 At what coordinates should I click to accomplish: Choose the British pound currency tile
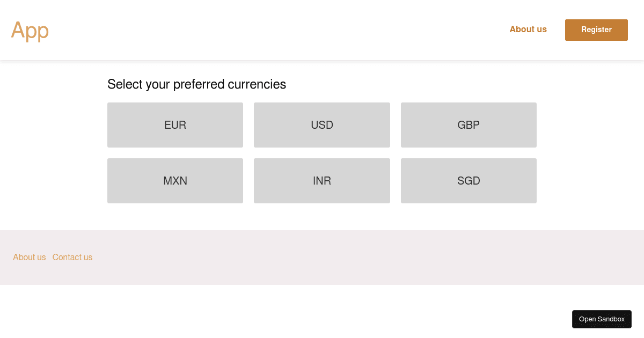click(x=469, y=125)
